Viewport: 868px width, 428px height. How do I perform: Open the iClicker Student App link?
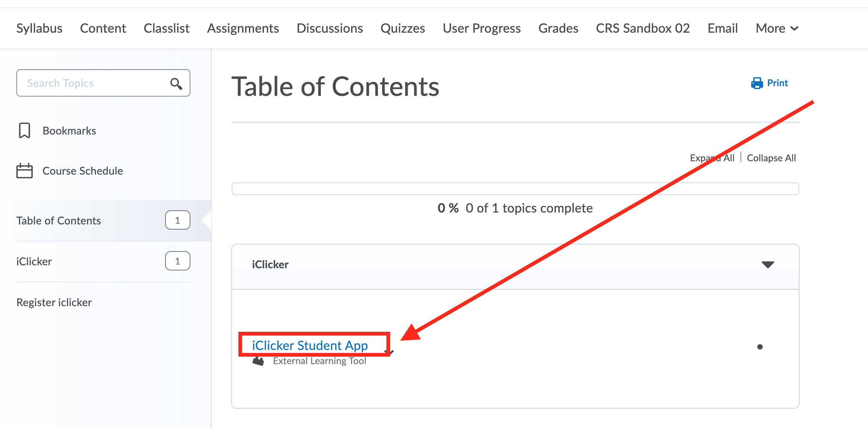(310, 345)
